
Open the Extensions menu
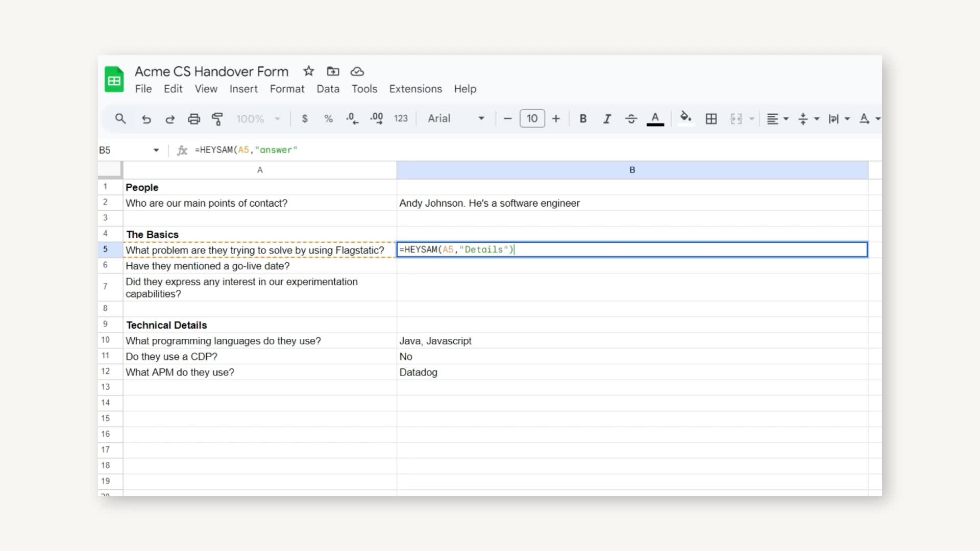point(415,89)
